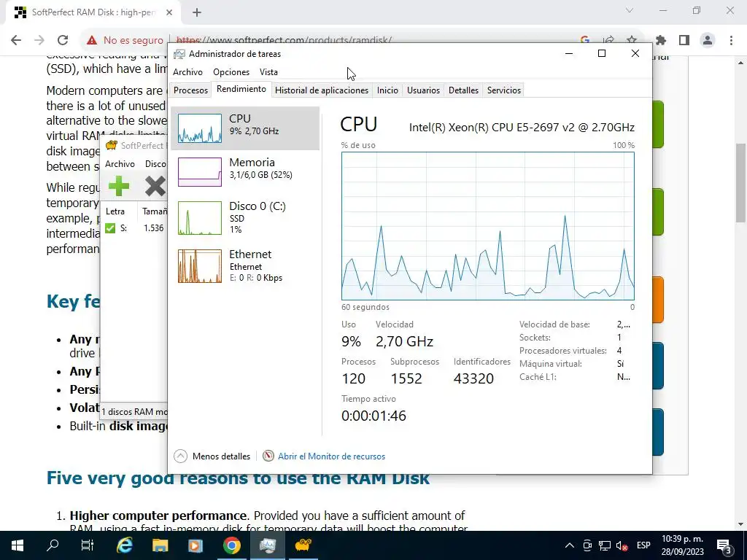The width and height of the screenshot is (747, 560).
Task: Click the processor name Intel(R) Xeon(R) text
Action: click(522, 127)
